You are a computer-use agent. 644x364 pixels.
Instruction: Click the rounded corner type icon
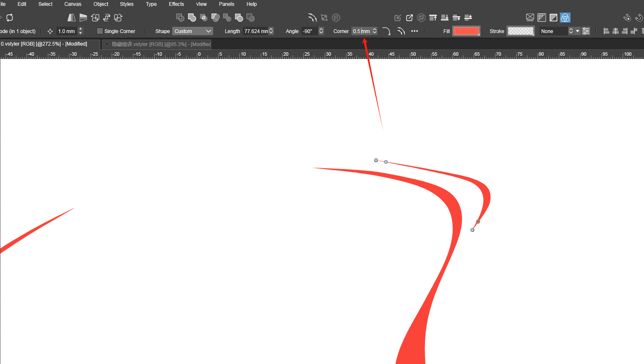click(x=386, y=31)
